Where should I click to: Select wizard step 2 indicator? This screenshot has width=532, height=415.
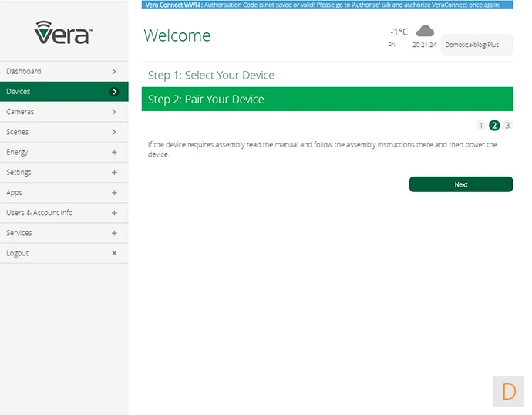pyautogui.click(x=494, y=126)
